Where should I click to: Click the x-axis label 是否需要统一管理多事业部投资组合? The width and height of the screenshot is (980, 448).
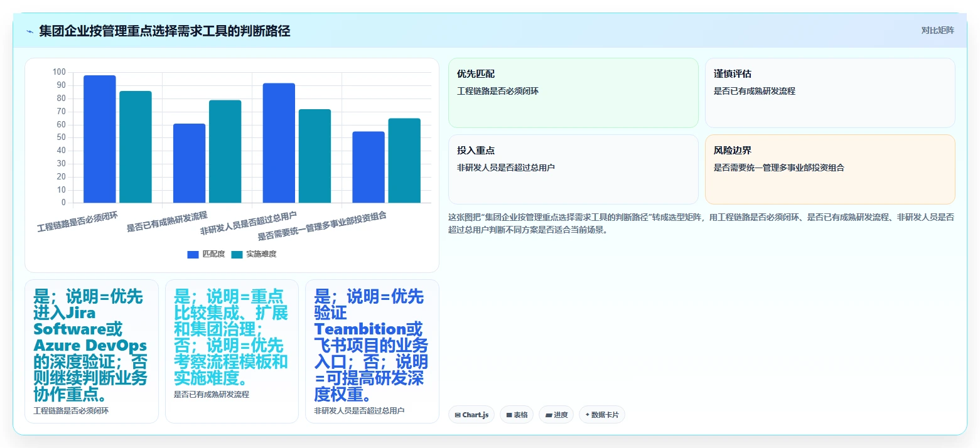tap(322, 227)
